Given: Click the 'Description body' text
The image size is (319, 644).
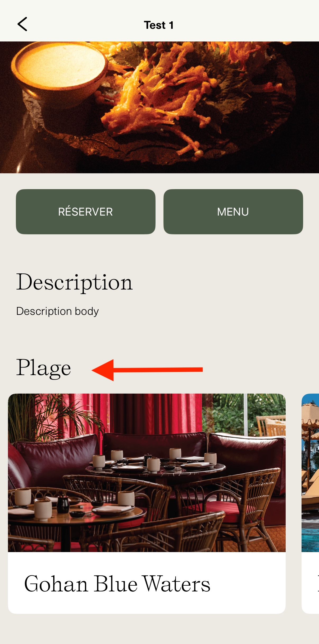Looking at the screenshot, I should 57,311.
